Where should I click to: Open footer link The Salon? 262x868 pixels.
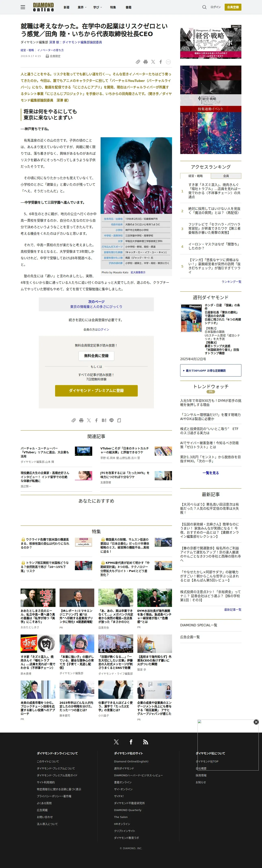[x=121, y=817]
